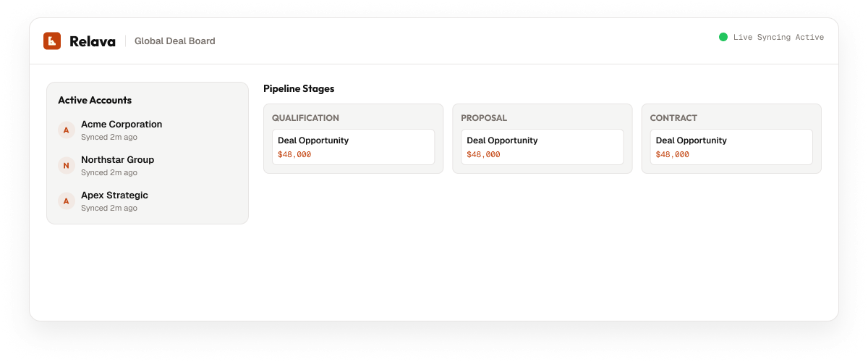Click the $48,000 value in Qualification

pos(294,154)
